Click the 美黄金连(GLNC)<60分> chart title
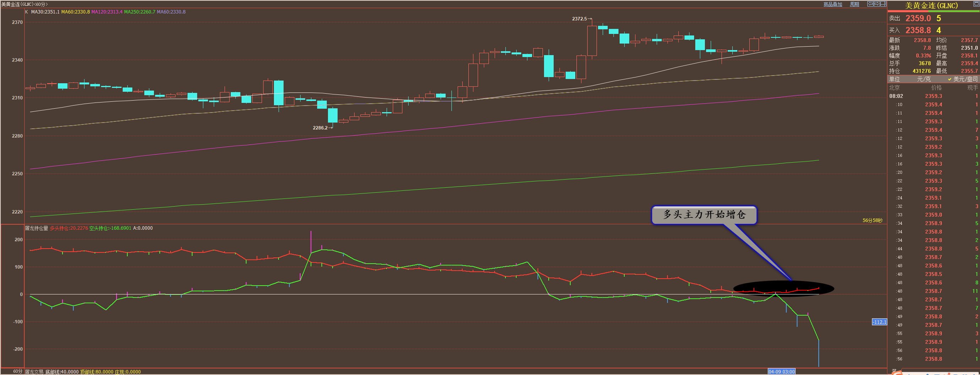 (x=25, y=4)
